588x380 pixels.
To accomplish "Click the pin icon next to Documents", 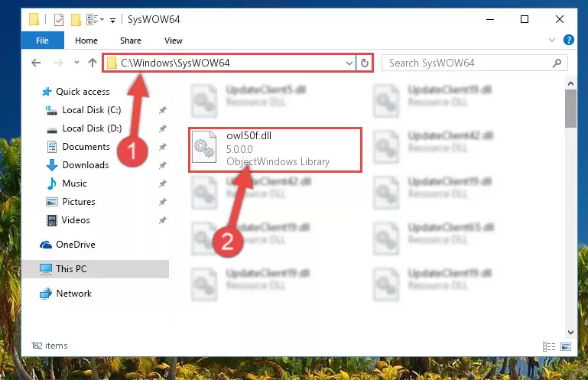I will (162, 147).
